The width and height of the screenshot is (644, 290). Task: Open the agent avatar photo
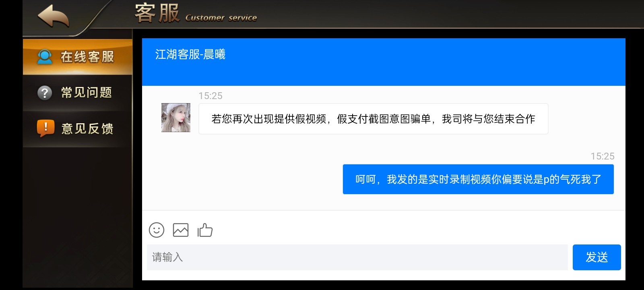[176, 118]
